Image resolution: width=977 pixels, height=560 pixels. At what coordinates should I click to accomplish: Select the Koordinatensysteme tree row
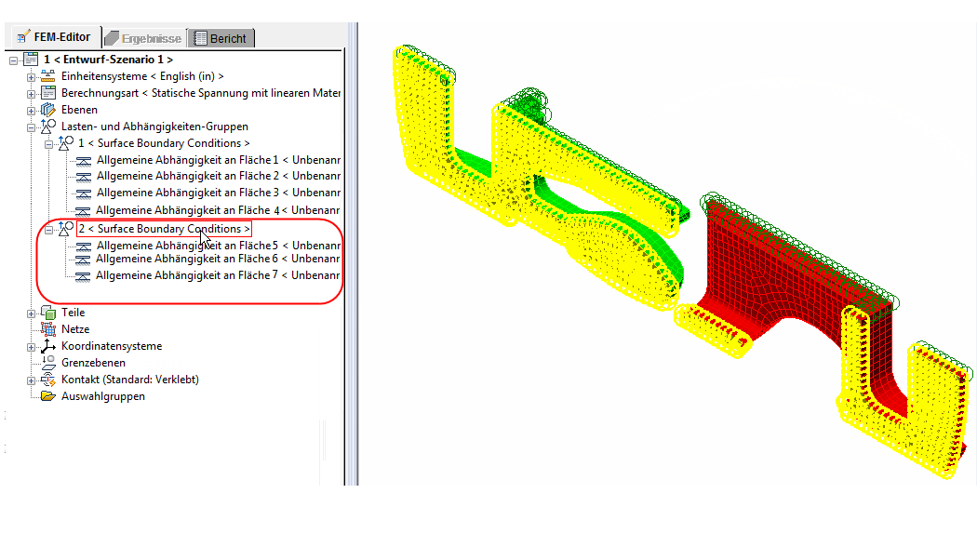click(x=112, y=346)
